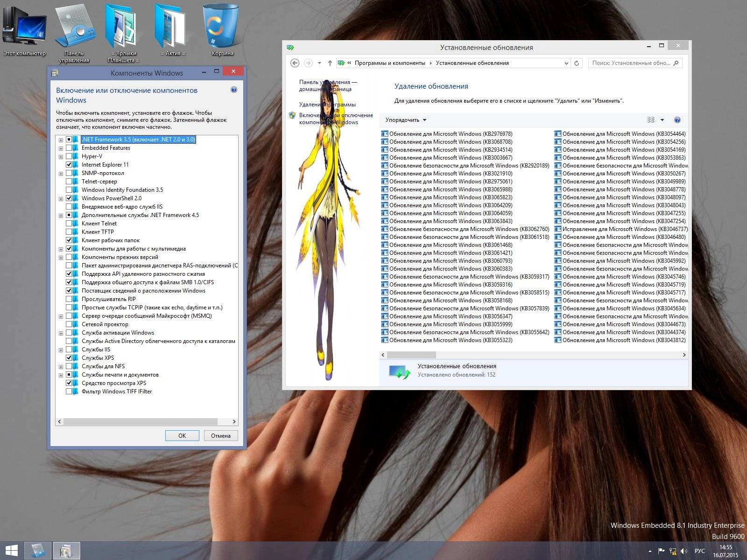Open the Упорядочить menu

(x=406, y=120)
